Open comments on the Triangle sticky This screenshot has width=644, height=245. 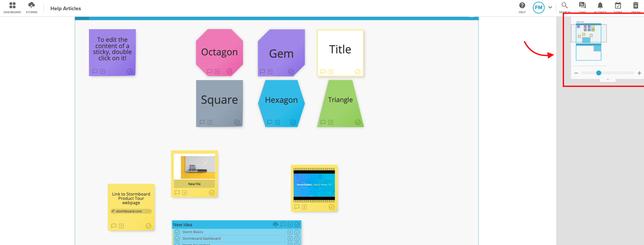323,122
